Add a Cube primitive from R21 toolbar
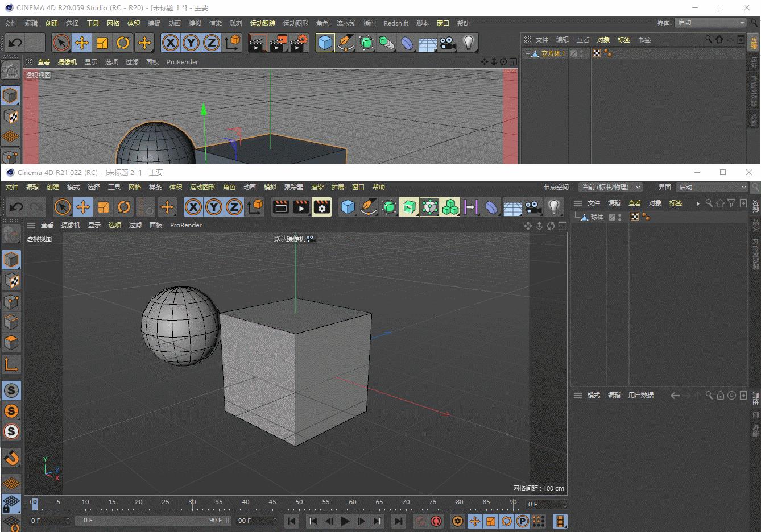The image size is (761, 532). 348,207
